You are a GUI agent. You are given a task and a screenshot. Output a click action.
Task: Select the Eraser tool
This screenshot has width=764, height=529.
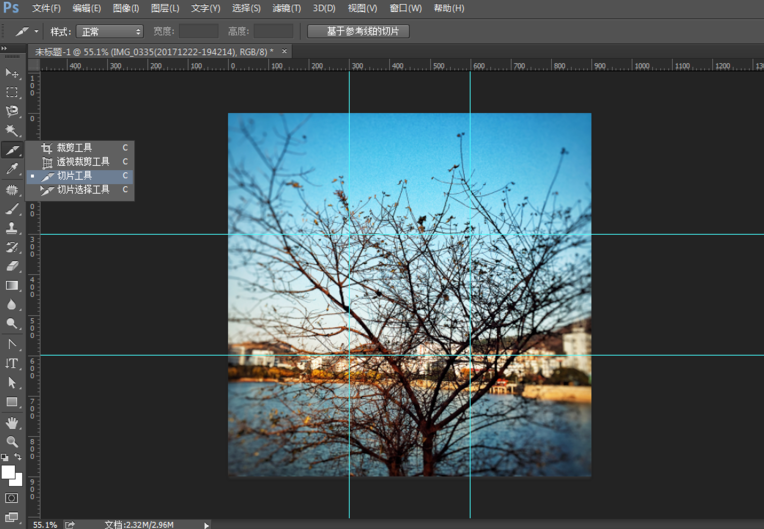pos(12,266)
